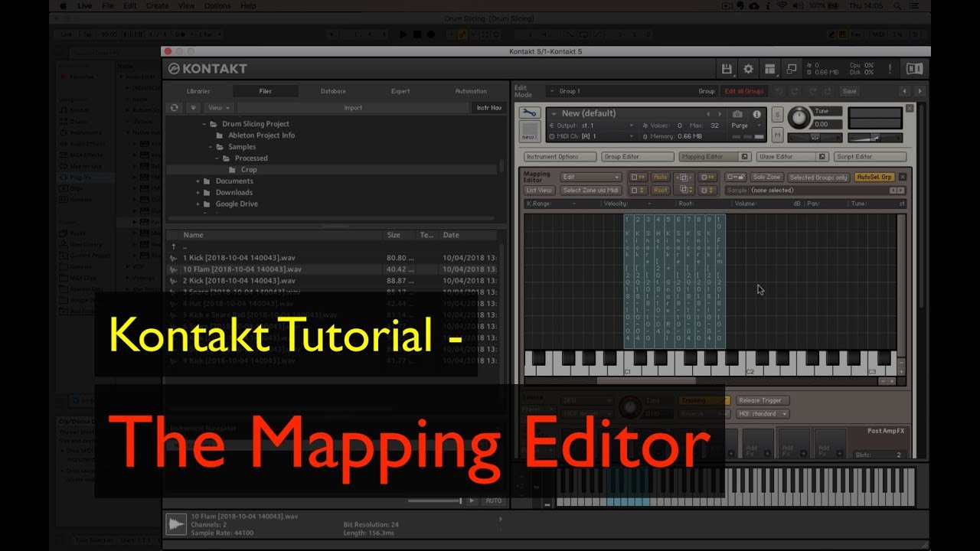Toggle Auto mapping button
This screenshot has width=980, height=551.
[660, 177]
